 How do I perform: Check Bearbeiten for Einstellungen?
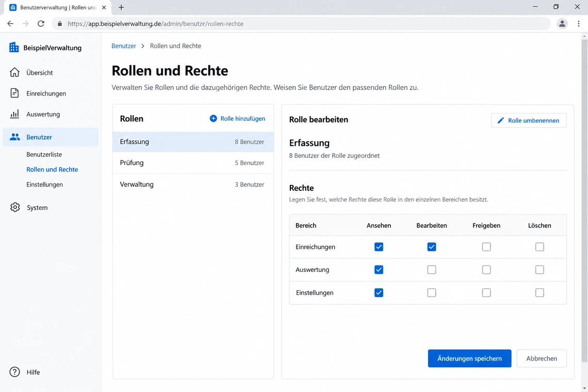click(x=432, y=292)
